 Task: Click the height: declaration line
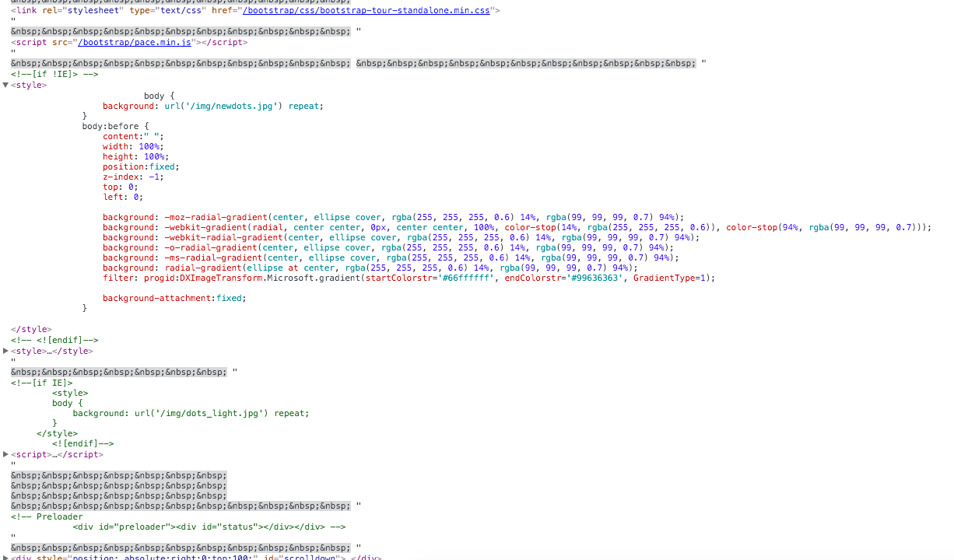[135, 156]
